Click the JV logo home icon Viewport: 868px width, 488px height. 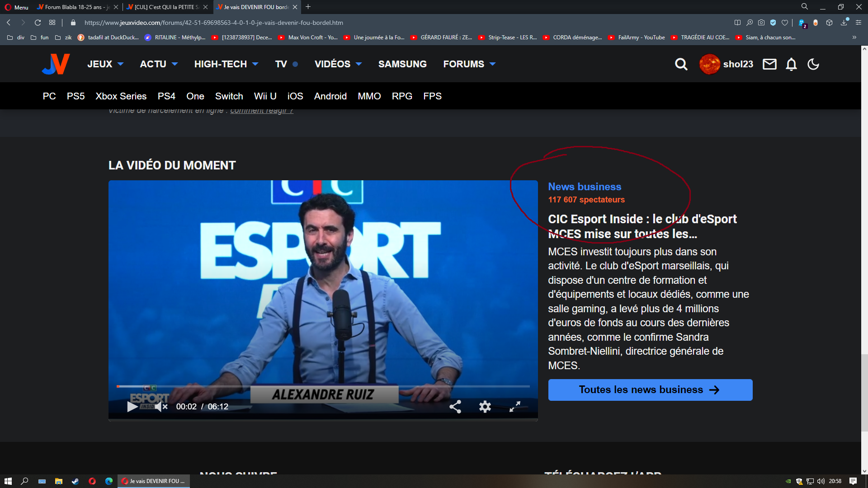tap(56, 64)
